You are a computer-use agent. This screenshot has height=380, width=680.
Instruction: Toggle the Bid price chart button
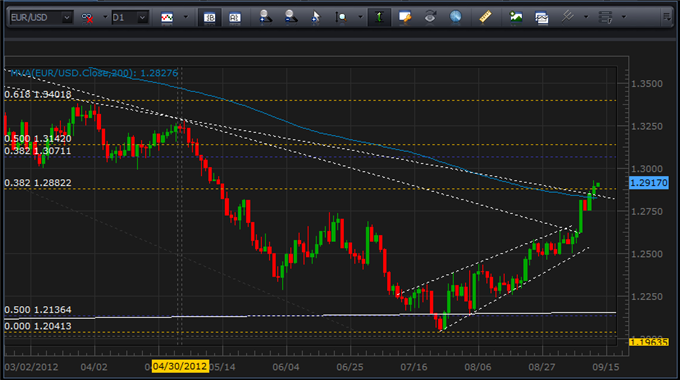pos(209,17)
